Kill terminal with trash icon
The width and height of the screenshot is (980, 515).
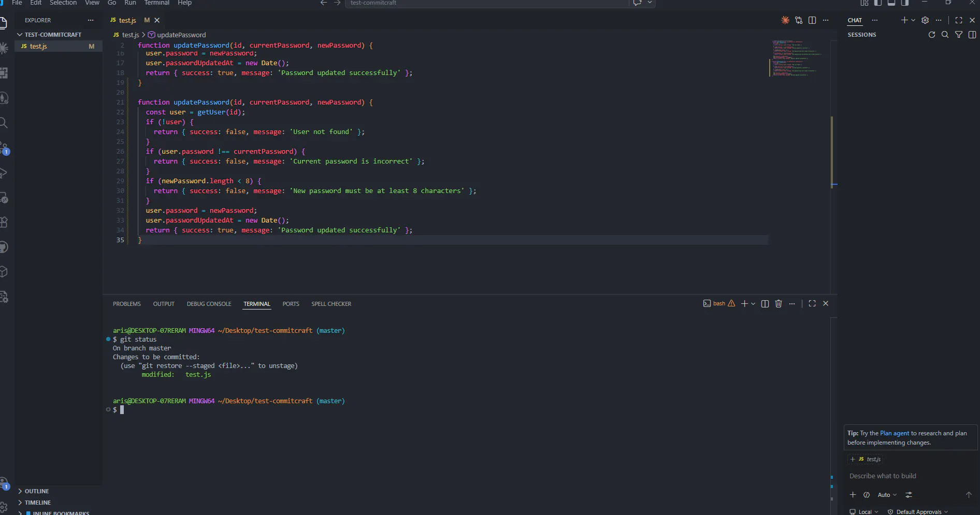click(779, 304)
